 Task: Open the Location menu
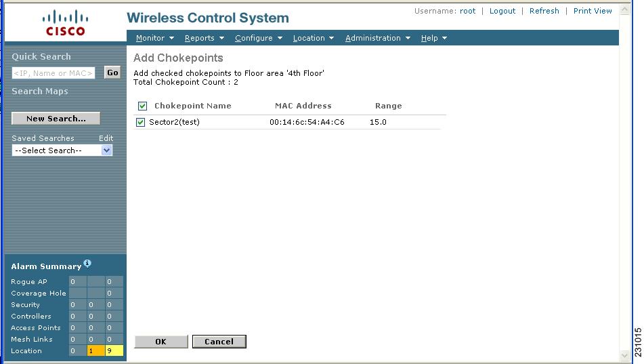point(313,38)
